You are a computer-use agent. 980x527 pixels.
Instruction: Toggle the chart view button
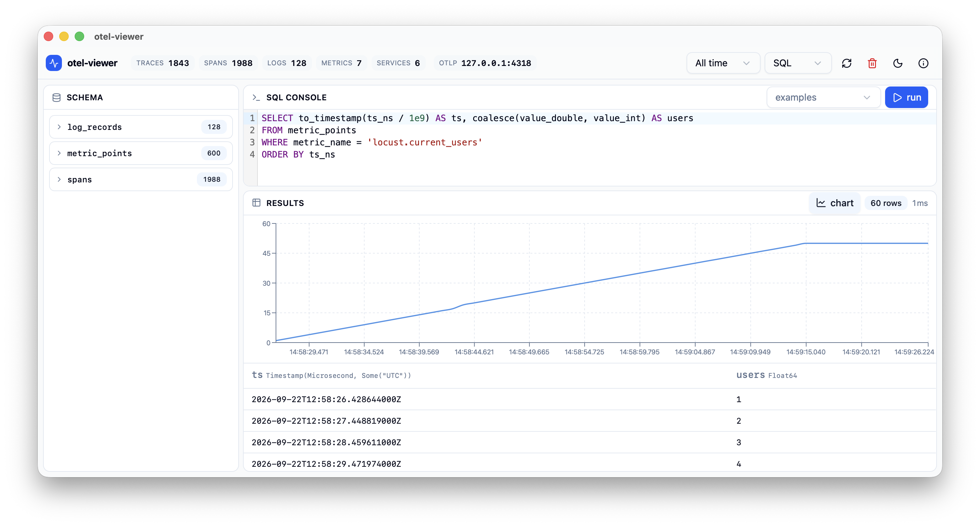[835, 203]
